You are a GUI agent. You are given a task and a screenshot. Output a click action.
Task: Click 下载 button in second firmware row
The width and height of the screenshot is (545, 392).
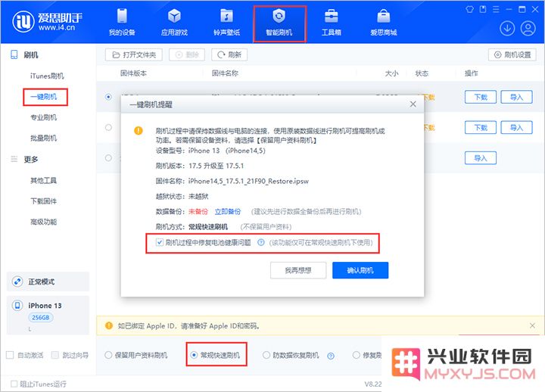[x=481, y=128]
